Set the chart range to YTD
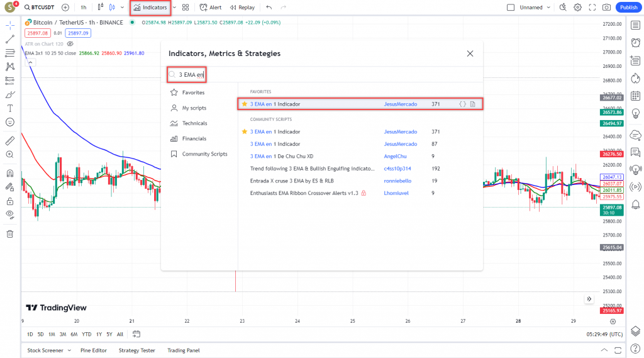Image resolution: width=644 pixels, height=358 pixels. [86, 335]
